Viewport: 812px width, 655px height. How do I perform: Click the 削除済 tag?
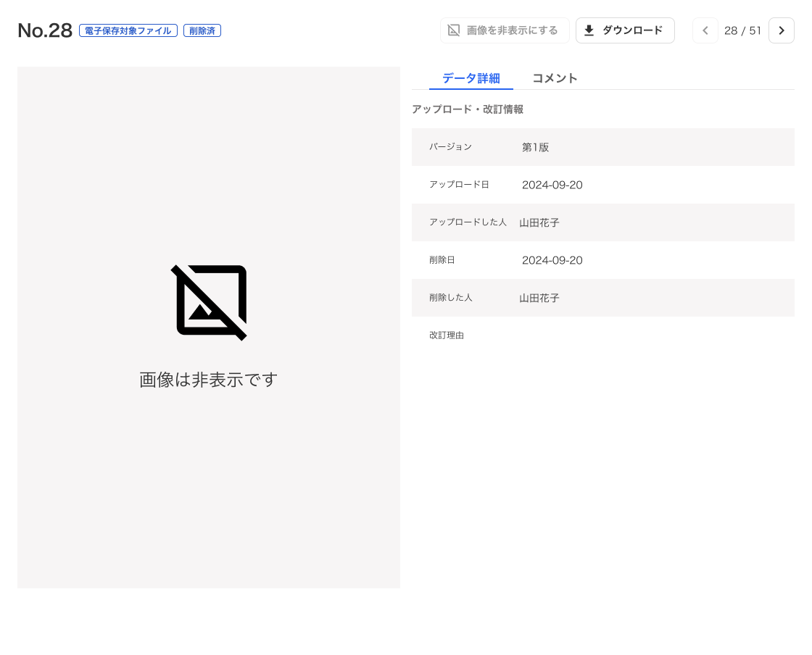(202, 30)
